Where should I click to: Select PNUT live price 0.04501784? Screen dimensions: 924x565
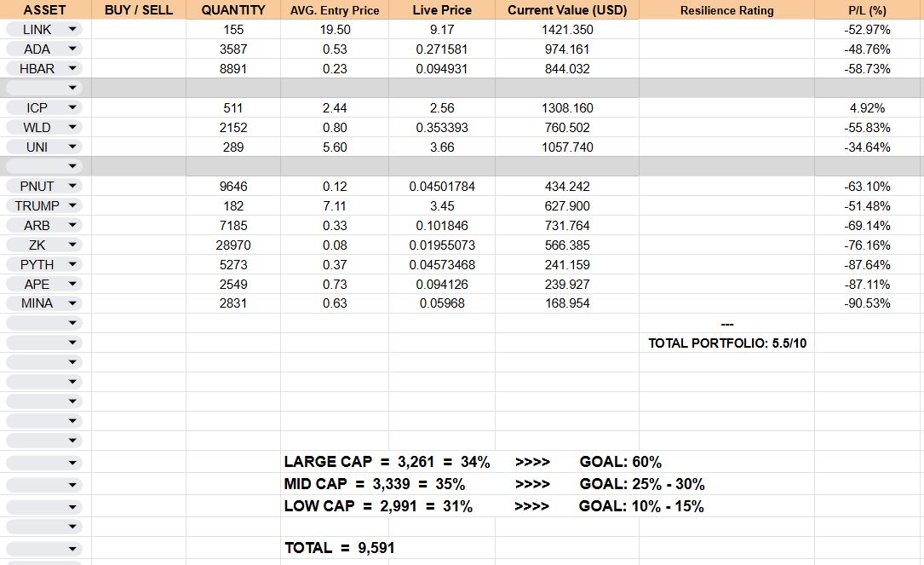(442, 187)
